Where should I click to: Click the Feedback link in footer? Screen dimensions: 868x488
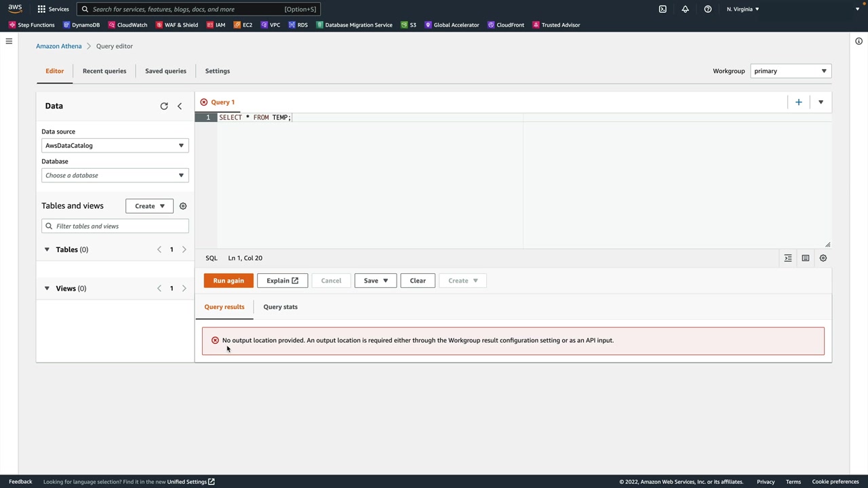20,482
